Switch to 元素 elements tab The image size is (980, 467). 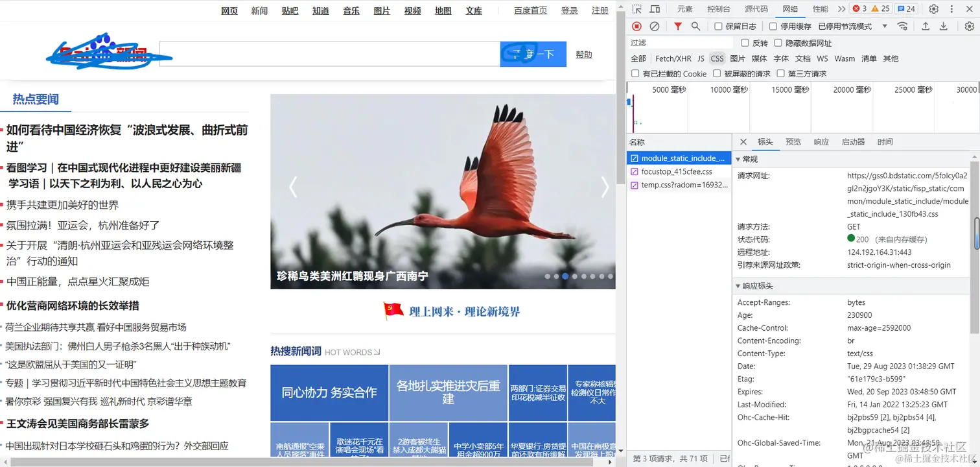click(684, 9)
